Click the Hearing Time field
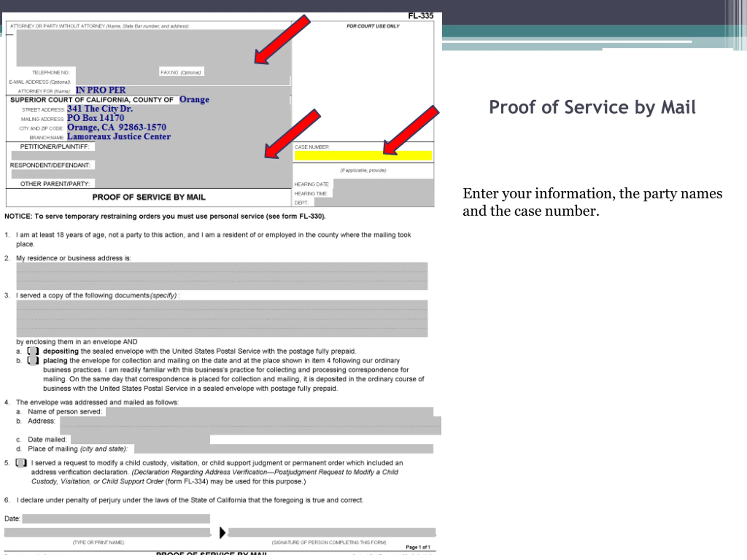The width and height of the screenshot is (747, 560). click(x=383, y=193)
